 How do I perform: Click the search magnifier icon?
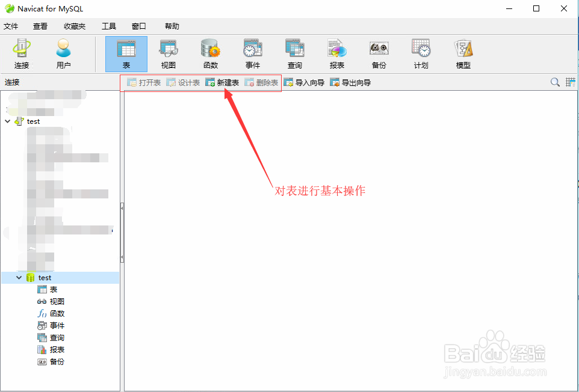(x=555, y=82)
